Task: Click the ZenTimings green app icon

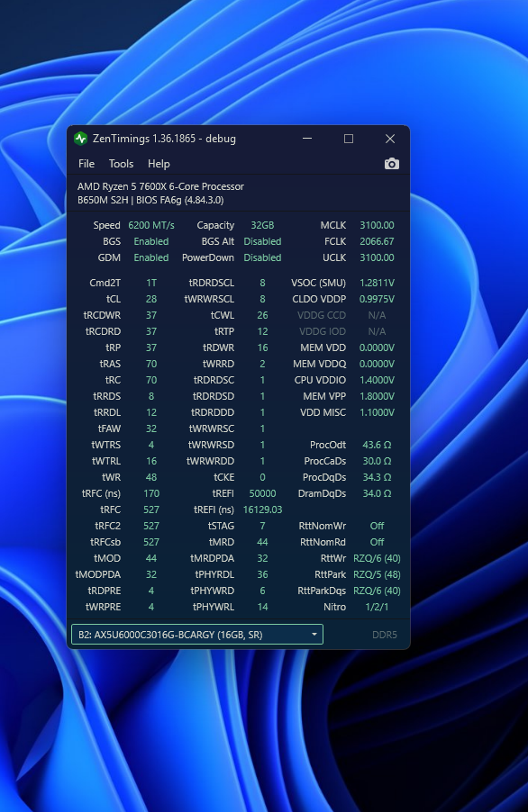Action: (x=80, y=139)
